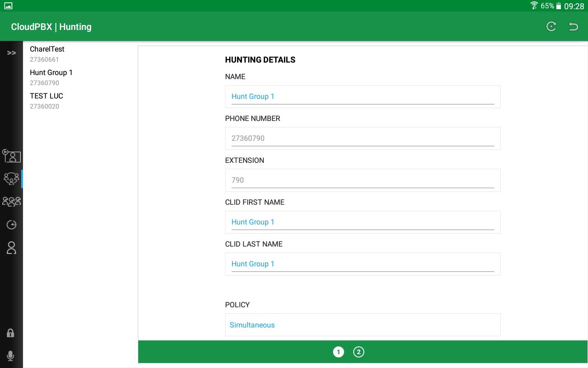Viewport: 588px width, 368px height.
Task: Tap the battery icon in status bar
Action: pos(559,6)
